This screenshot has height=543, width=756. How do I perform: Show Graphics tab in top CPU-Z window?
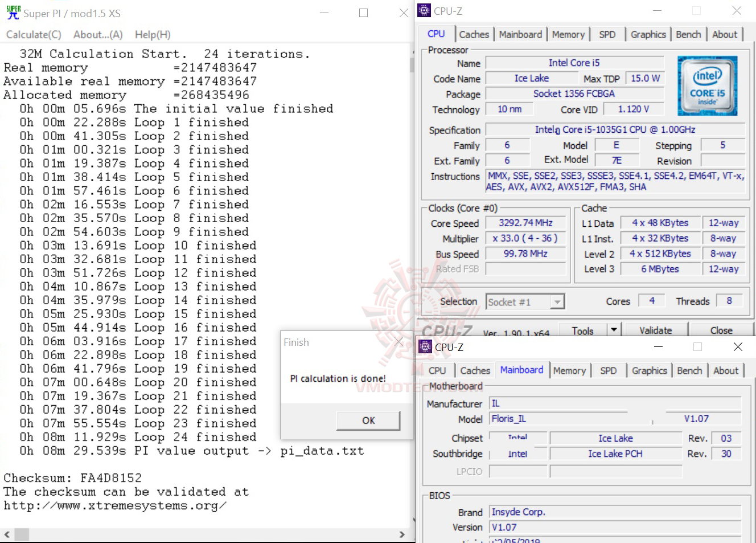point(648,34)
